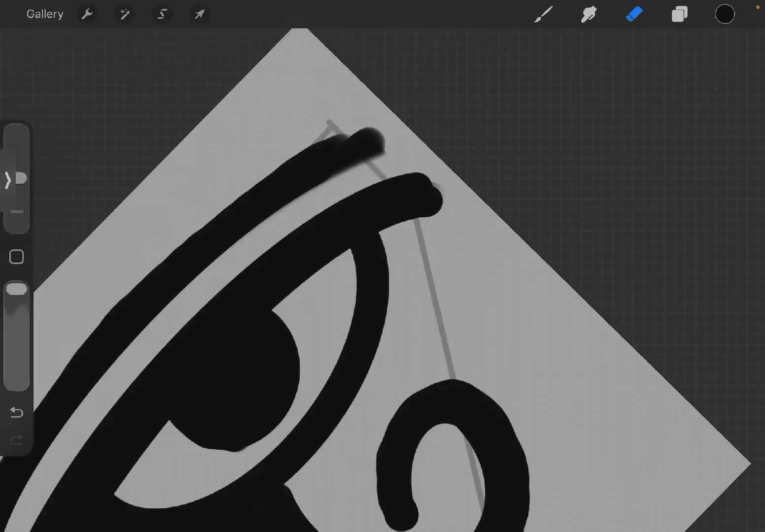This screenshot has height=532, width=765.
Task: Tap the small mark on brush size track
Action: click(x=17, y=212)
